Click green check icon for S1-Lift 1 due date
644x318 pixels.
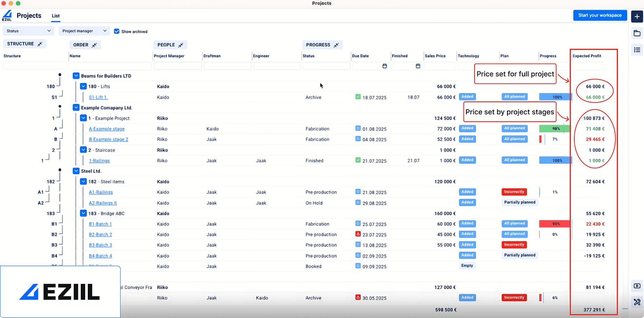pos(358,97)
